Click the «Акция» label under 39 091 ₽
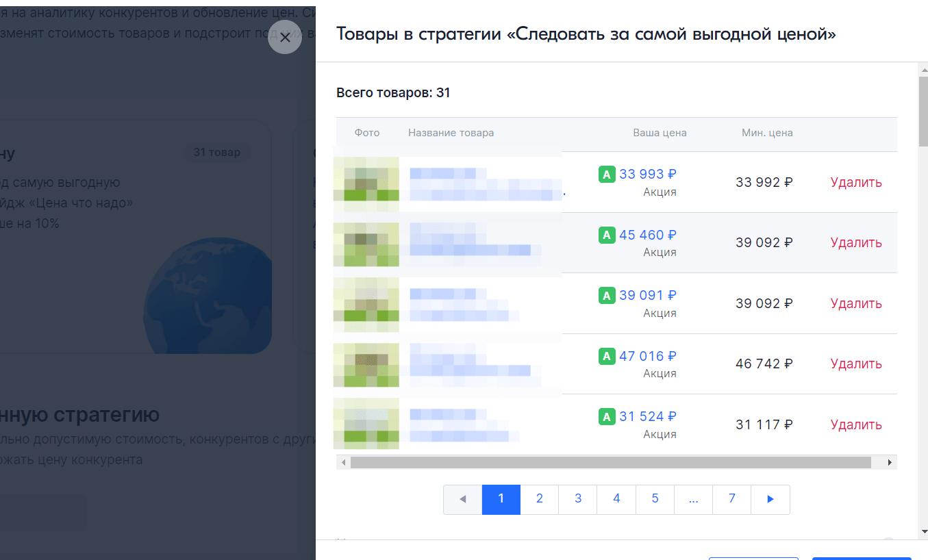 coord(660,313)
